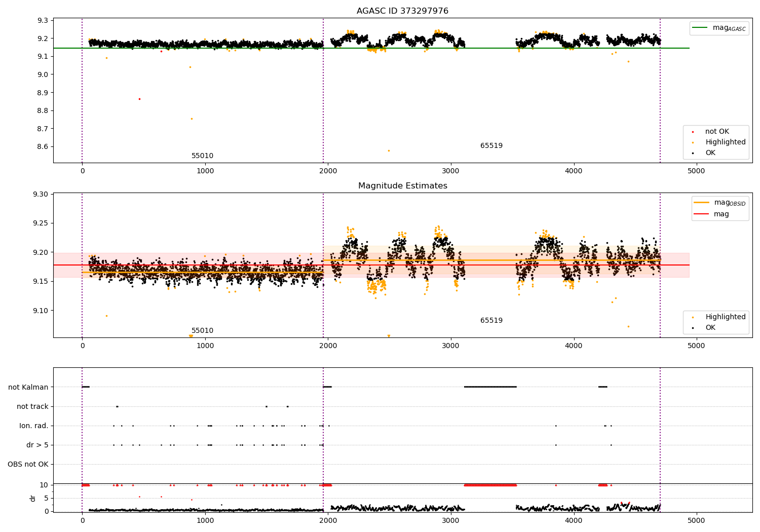Click the '8.6' y-axis tick in top panel
Viewport: 760px width, 532px height.
pyautogui.click(x=43, y=147)
